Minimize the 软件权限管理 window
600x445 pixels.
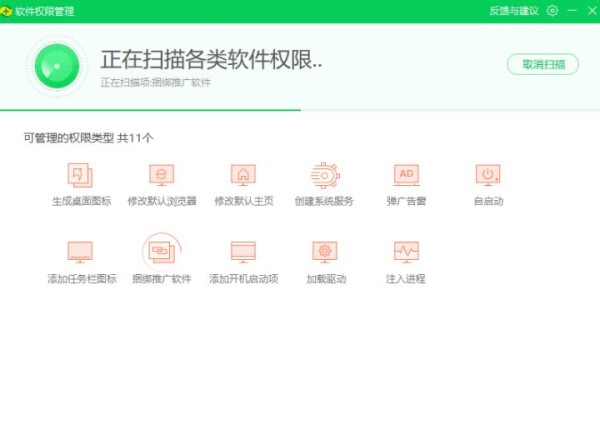[x=570, y=11]
